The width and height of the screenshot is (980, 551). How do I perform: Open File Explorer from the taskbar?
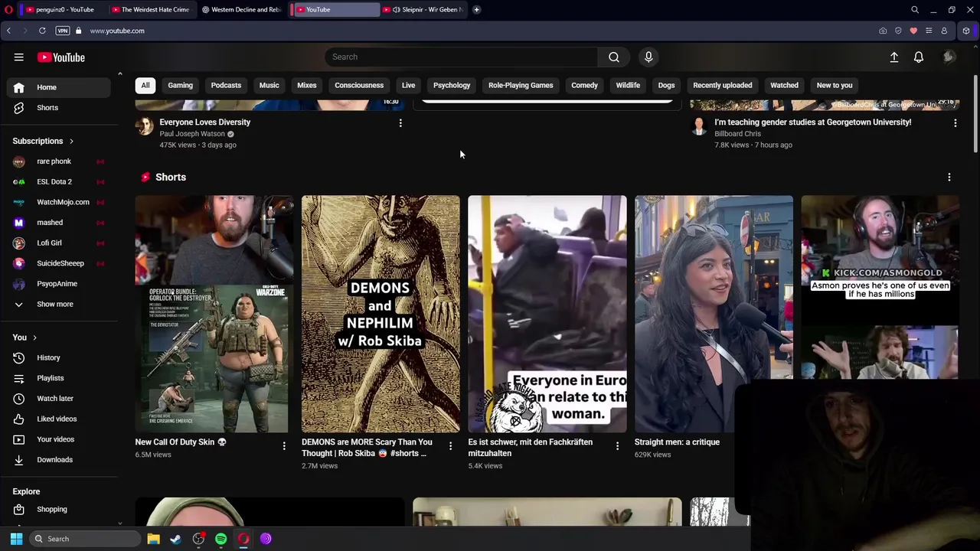click(x=153, y=539)
